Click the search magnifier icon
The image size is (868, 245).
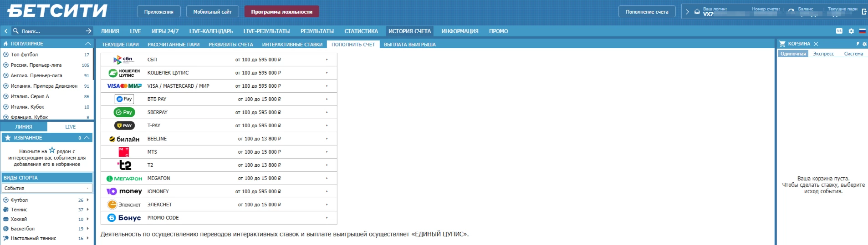[16, 31]
